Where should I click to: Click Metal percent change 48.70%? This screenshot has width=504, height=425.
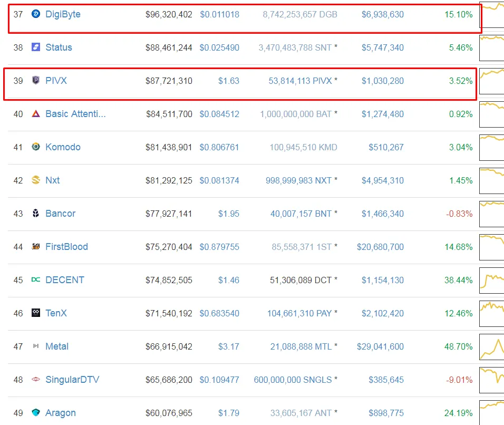tap(458, 346)
